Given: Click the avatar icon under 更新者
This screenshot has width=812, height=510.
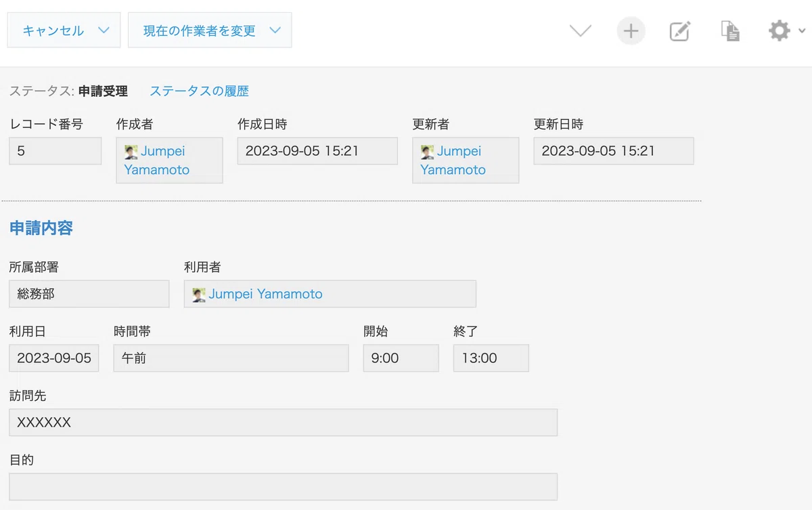Looking at the screenshot, I should click(x=427, y=152).
